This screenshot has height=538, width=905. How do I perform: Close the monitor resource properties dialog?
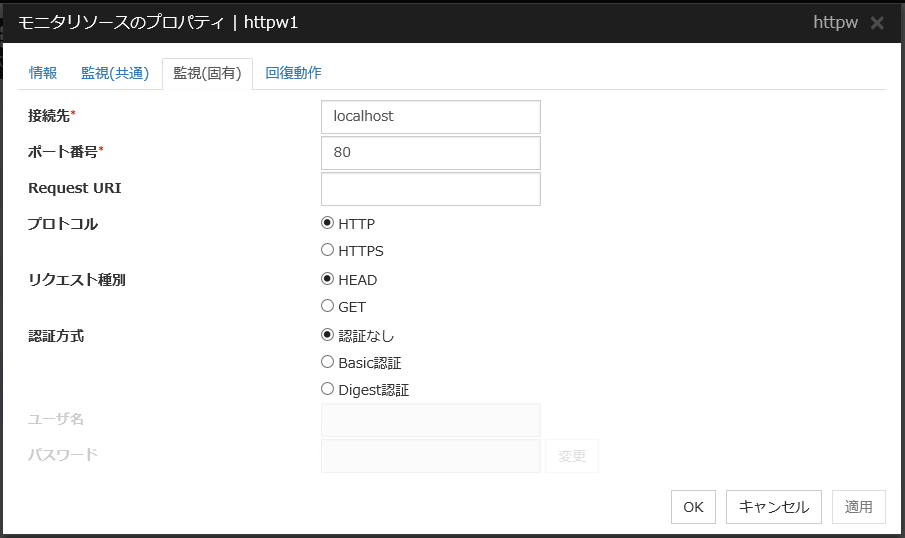pos(877,22)
